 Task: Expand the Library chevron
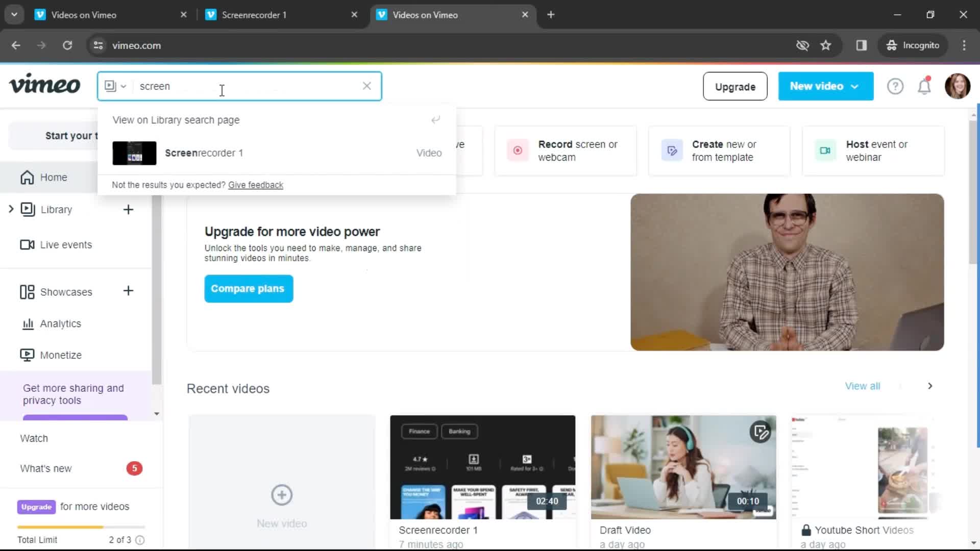point(11,209)
